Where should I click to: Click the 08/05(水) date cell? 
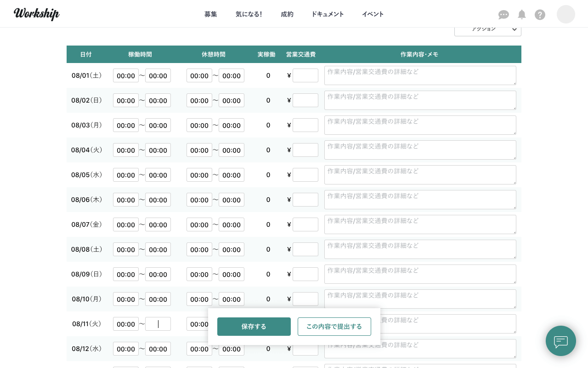pyautogui.click(x=86, y=175)
